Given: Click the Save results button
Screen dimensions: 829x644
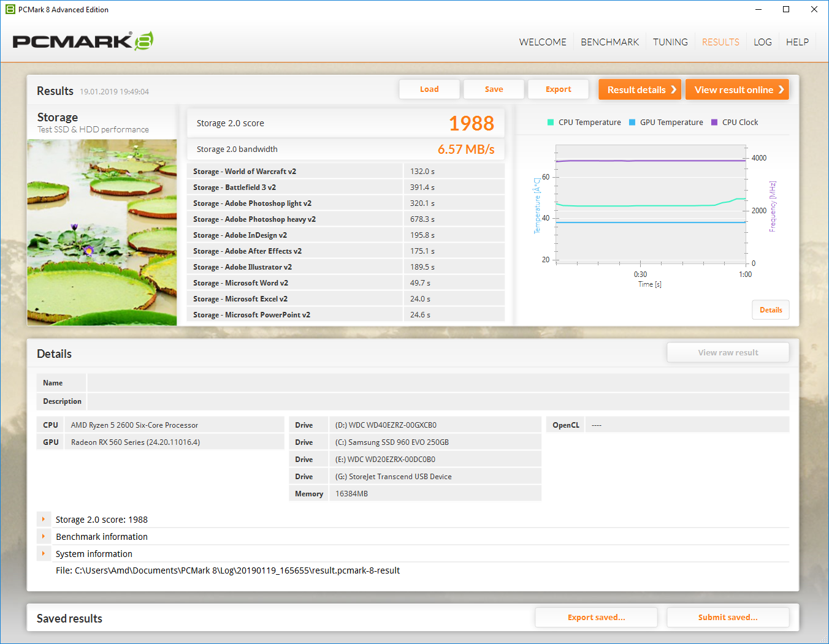Looking at the screenshot, I should 494,89.
